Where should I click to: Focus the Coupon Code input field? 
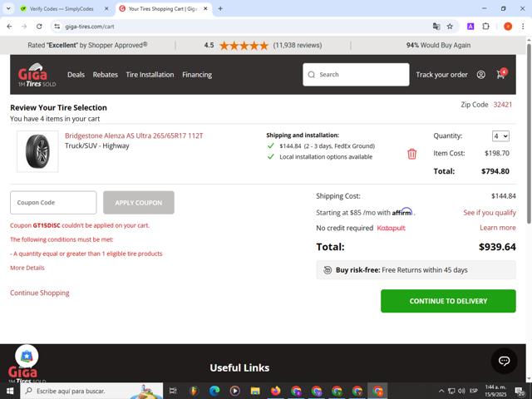(x=53, y=203)
